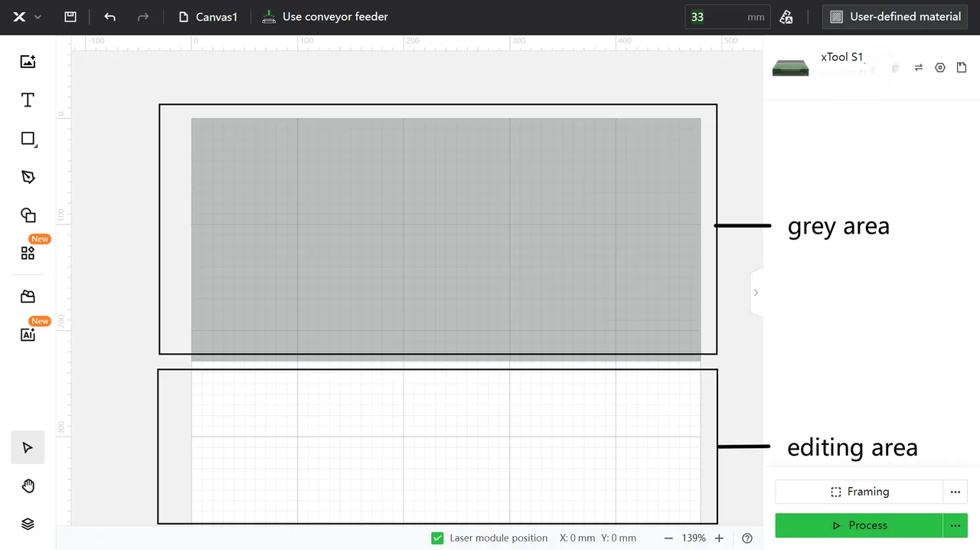Zoom in with the plus button

coord(719,539)
